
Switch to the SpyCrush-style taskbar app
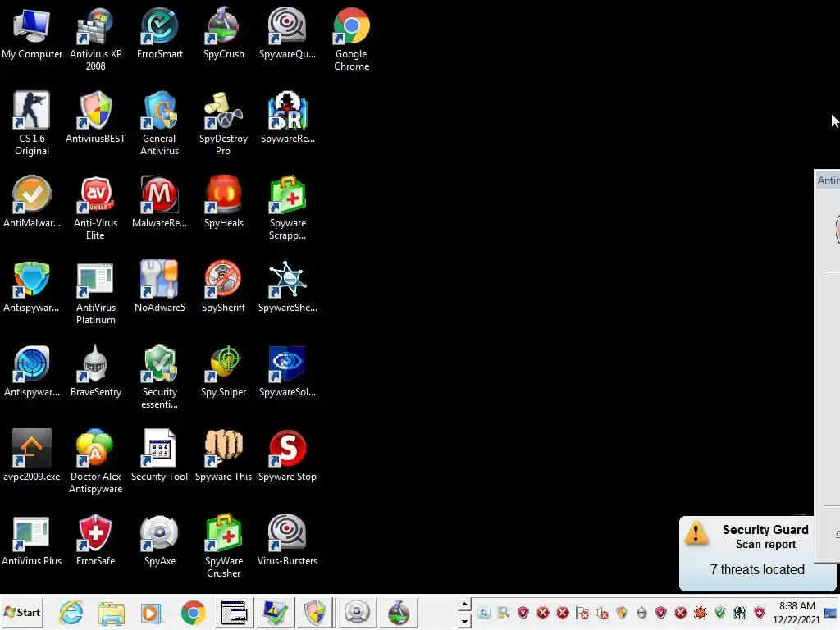398,612
